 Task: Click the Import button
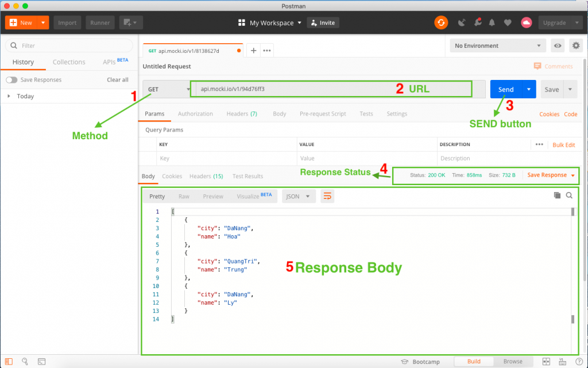[67, 22]
